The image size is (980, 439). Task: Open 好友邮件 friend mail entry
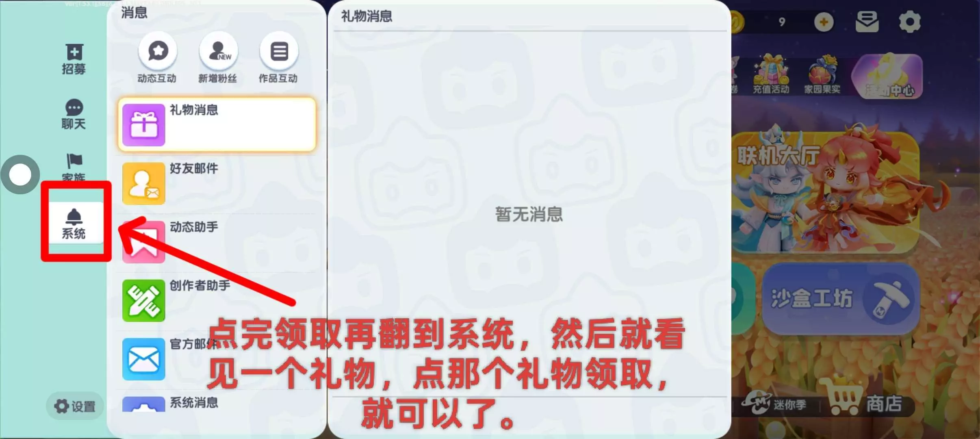click(217, 183)
